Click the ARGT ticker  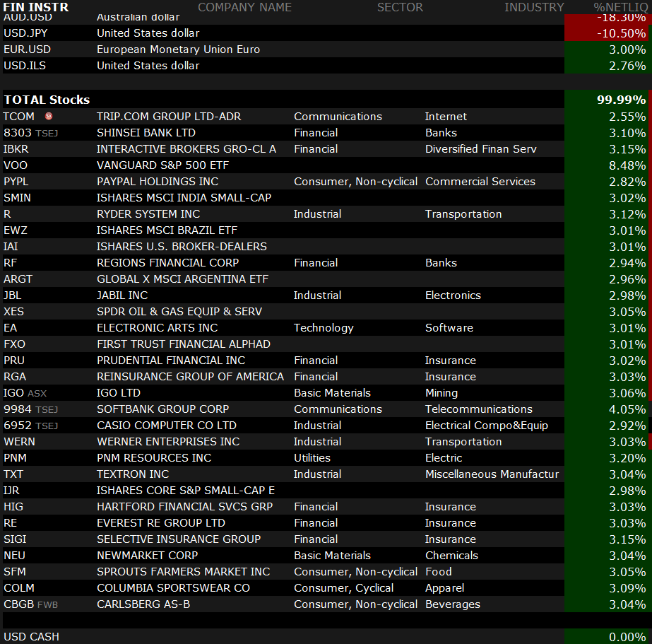pos(18,279)
